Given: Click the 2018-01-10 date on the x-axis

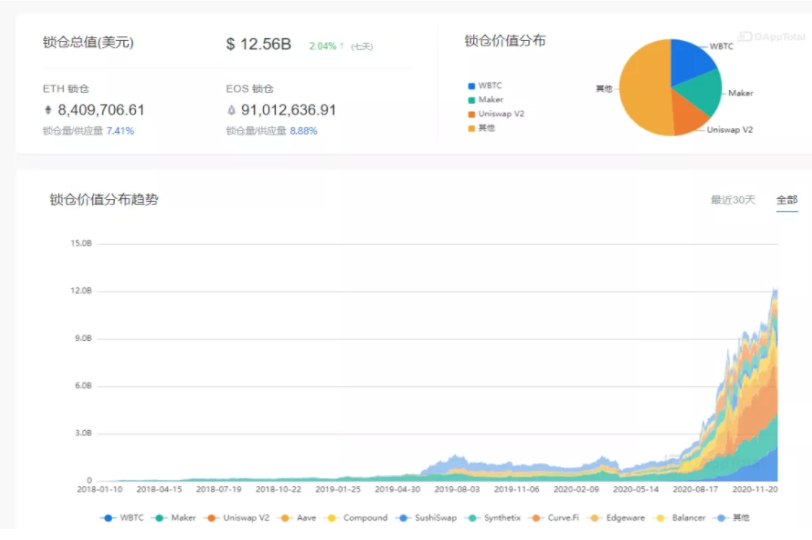Looking at the screenshot, I should 100,489.
